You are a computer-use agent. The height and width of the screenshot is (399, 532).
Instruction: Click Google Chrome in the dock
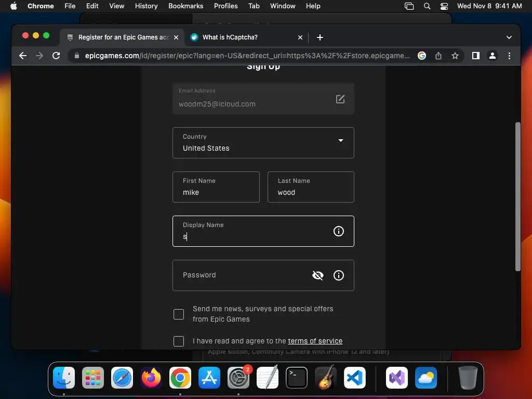(180, 378)
